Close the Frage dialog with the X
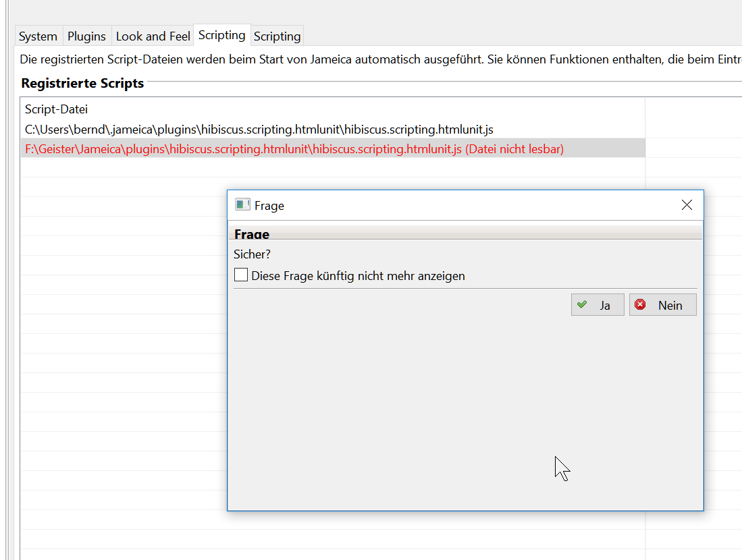The width and height of the screenshot is (742, 560). pyautogui.click(x=687, y=205)
